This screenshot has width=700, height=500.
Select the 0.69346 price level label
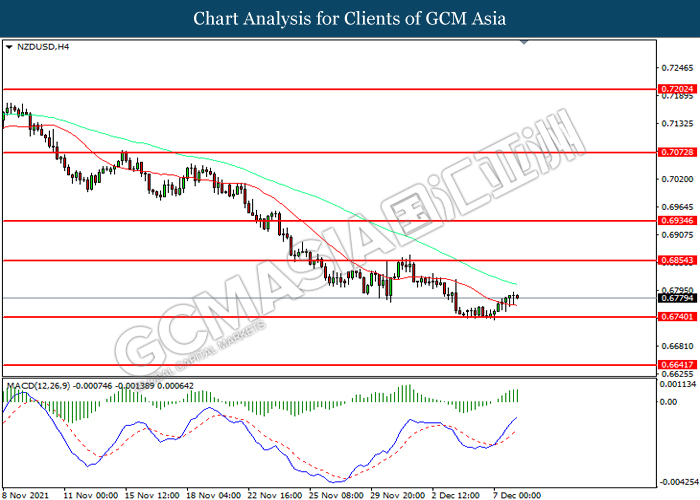pos(677,221)
